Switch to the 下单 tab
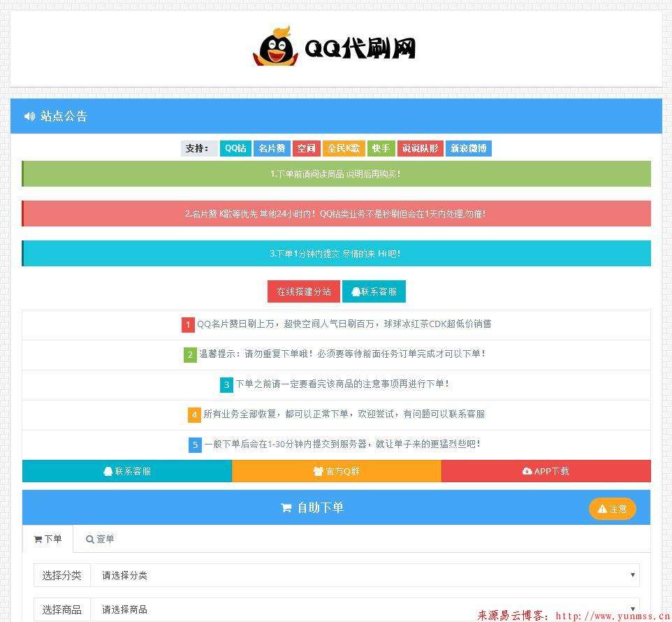 48,539
